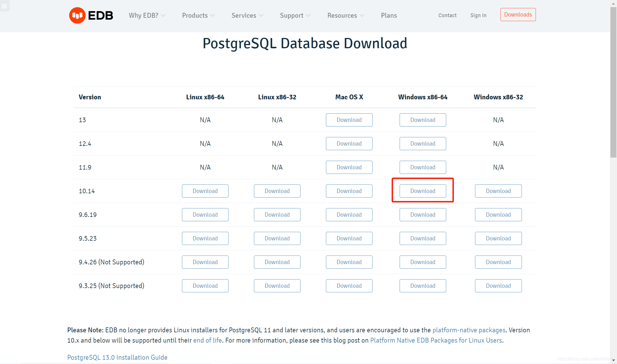Open Platform Native EDB Packages for Linux Users
The image size is (617, 364).
point(436,341)
